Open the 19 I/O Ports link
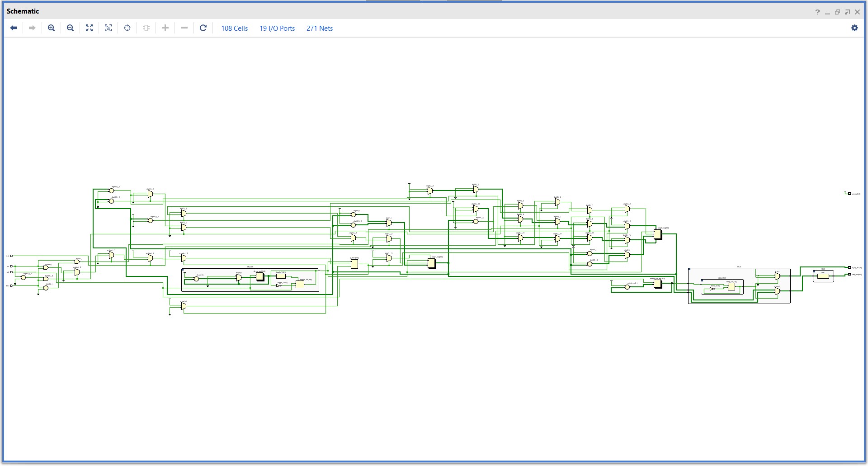Image resolution: width=868 pixels, height=466 pixels. (277, 28)
